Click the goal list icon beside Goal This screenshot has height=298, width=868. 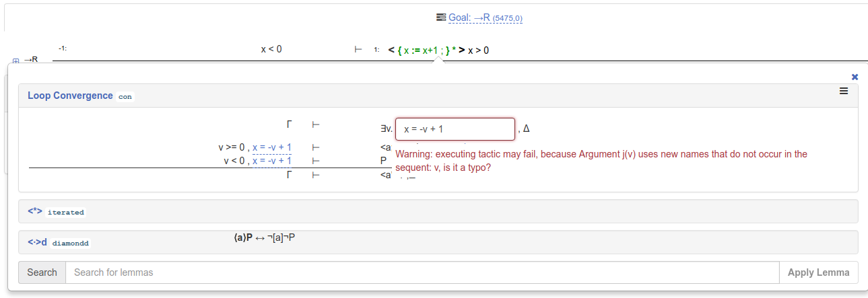point(441,17)
